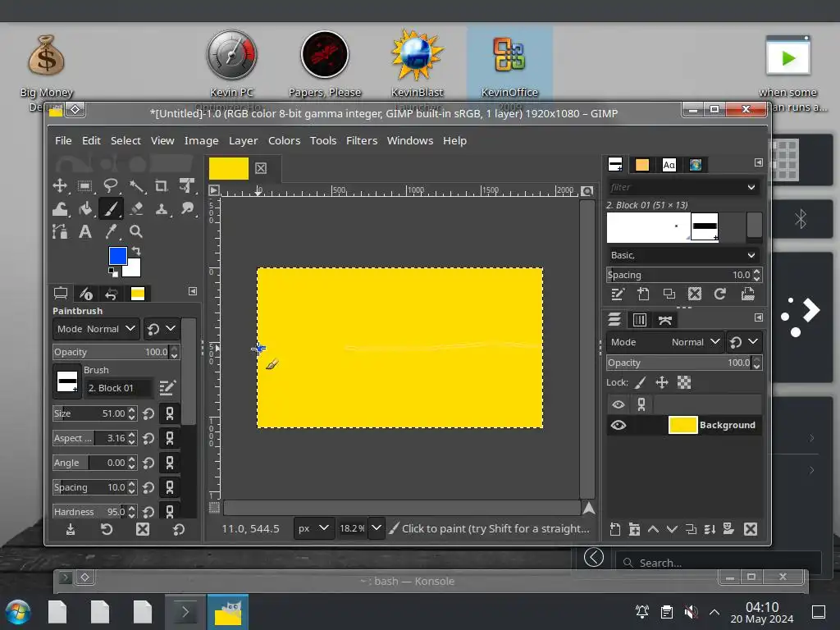Click the Block 01 brush preview thumbnail
Image resolution: width=840 pixels, height=630 pixels.
67,381
